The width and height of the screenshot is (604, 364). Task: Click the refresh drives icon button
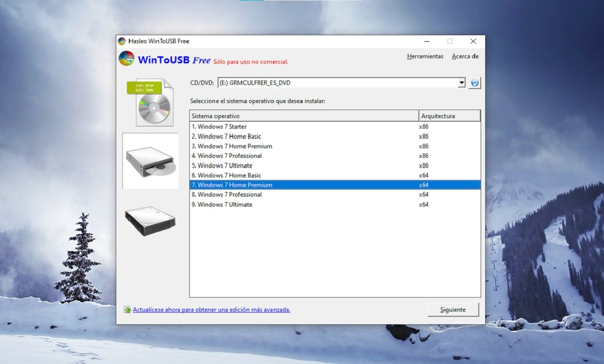pyautogui.click(x=474, y=83)
